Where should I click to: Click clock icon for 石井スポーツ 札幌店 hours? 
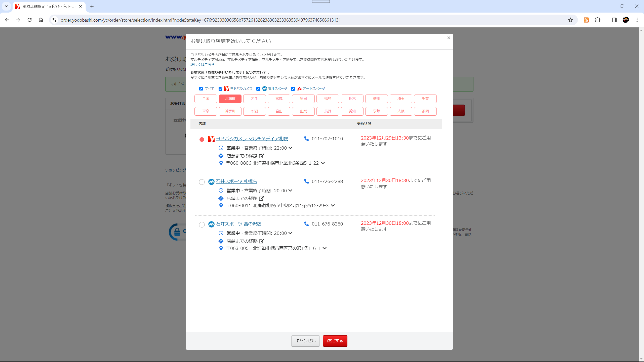click(x=221, y=191)
